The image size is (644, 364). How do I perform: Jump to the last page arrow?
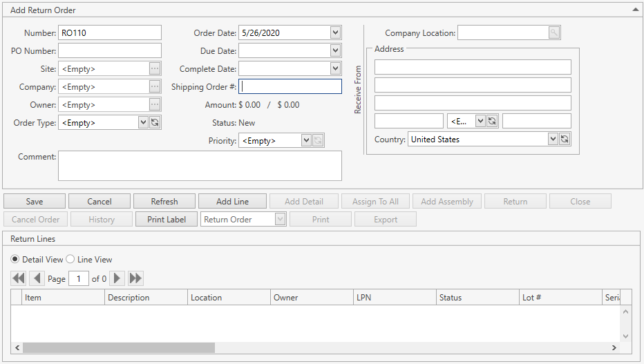point(135,278)
